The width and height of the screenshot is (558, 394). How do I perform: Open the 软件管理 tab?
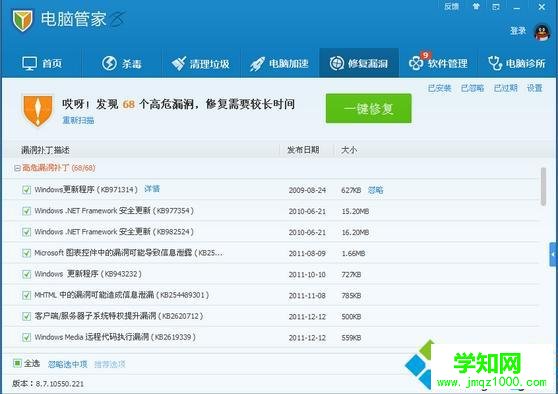point(438,63)
